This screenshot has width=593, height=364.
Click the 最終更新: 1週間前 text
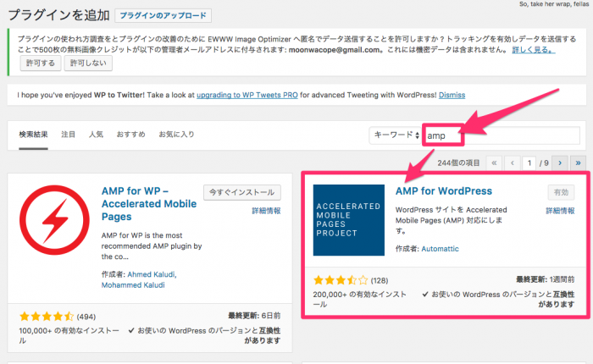click(546, 279)
